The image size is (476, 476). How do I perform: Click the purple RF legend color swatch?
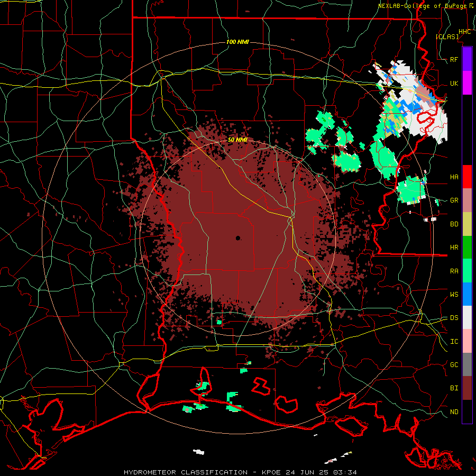point(467,59)
